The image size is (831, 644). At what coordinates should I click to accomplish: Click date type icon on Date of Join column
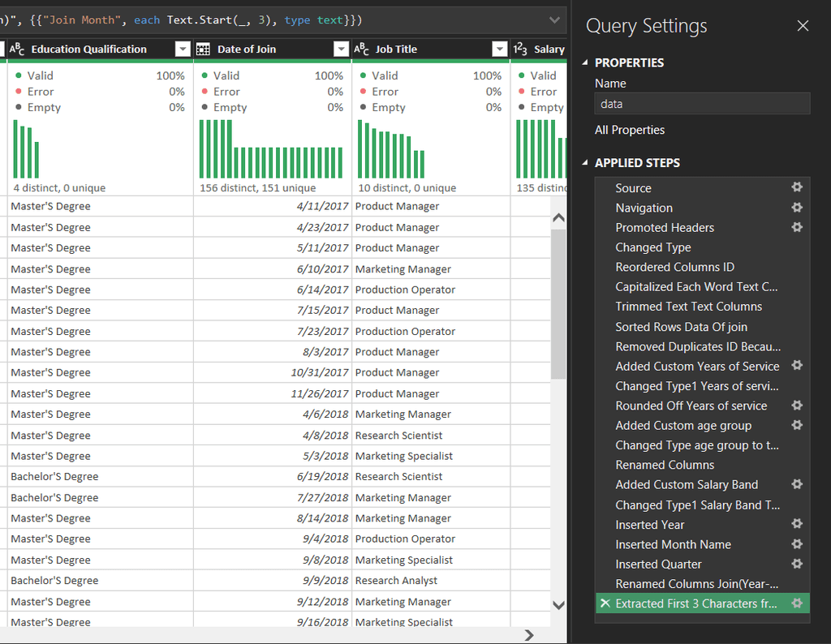(x=203, y=49)
